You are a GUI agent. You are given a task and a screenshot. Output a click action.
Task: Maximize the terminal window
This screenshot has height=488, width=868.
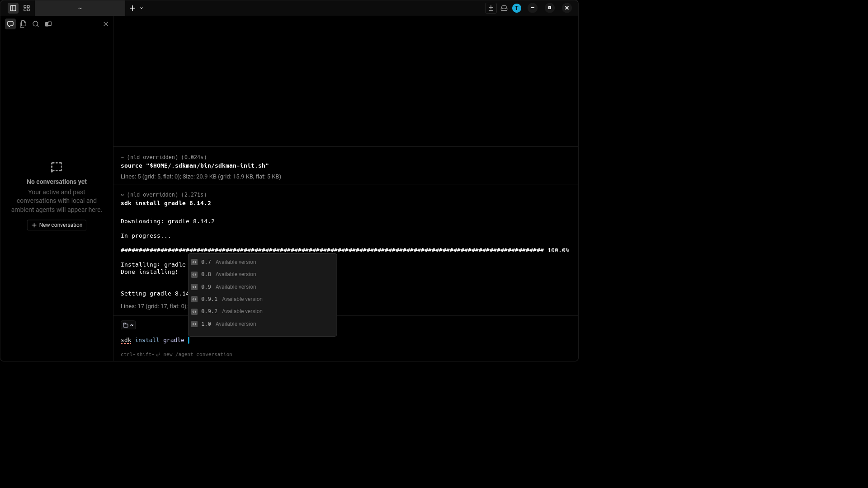tap(550, 8)
